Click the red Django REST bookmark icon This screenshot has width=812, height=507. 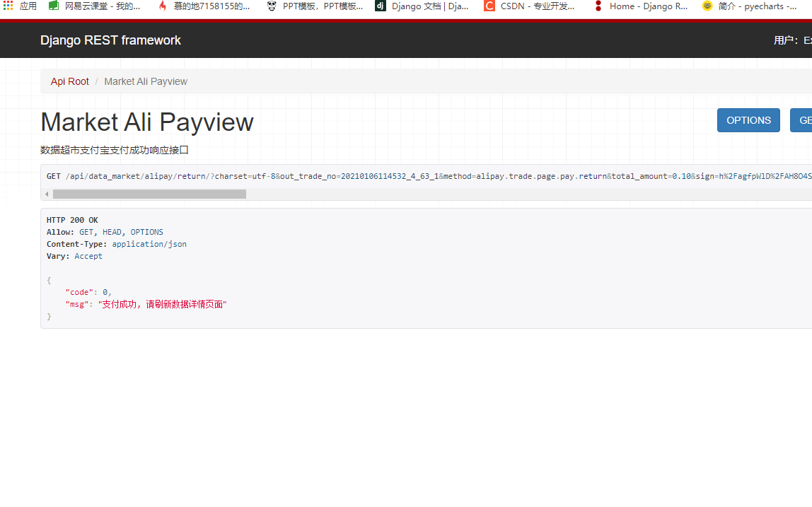[x=598, y=6]
